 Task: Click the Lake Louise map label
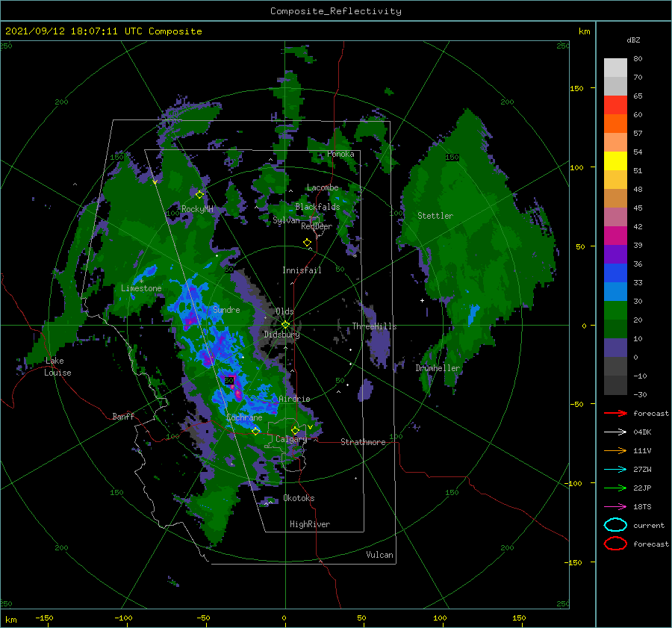coord(57,367)
